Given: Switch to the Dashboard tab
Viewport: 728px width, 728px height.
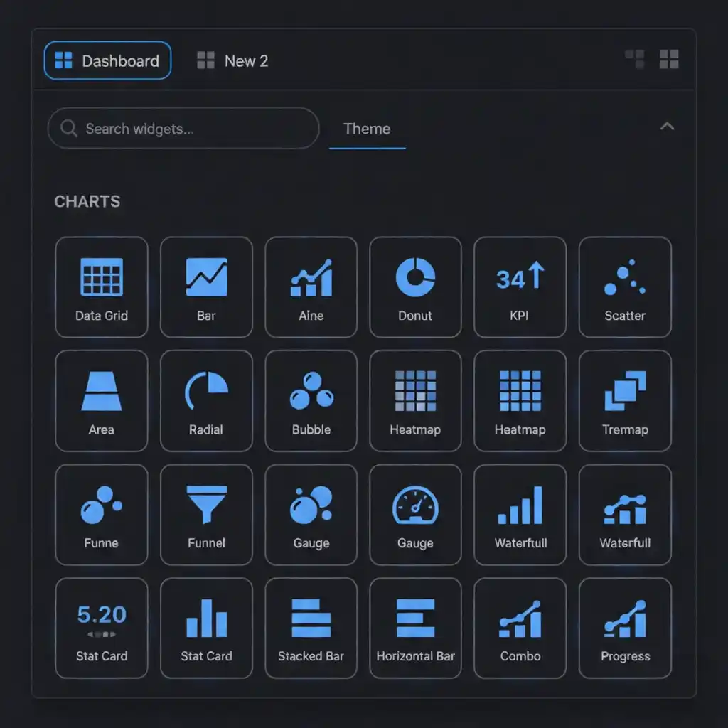Looking at the screenshot, I should click(107, 60).
